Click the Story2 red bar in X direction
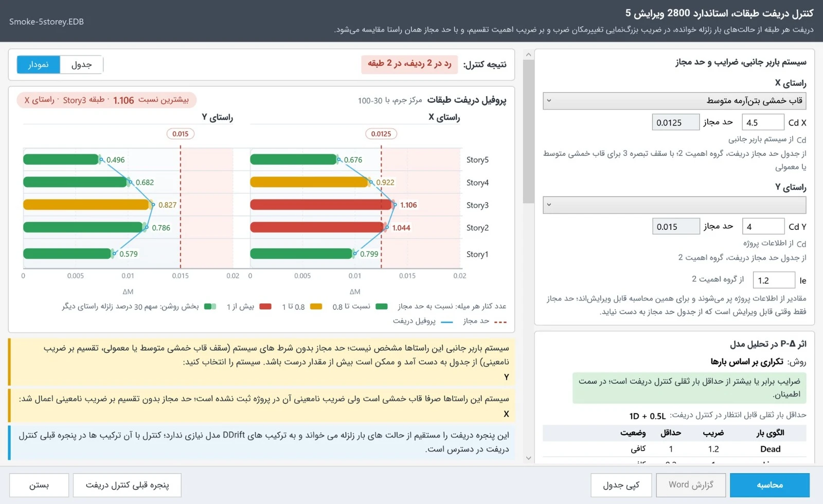The height and width of the screenshot is (504, 823). point(318,227)
